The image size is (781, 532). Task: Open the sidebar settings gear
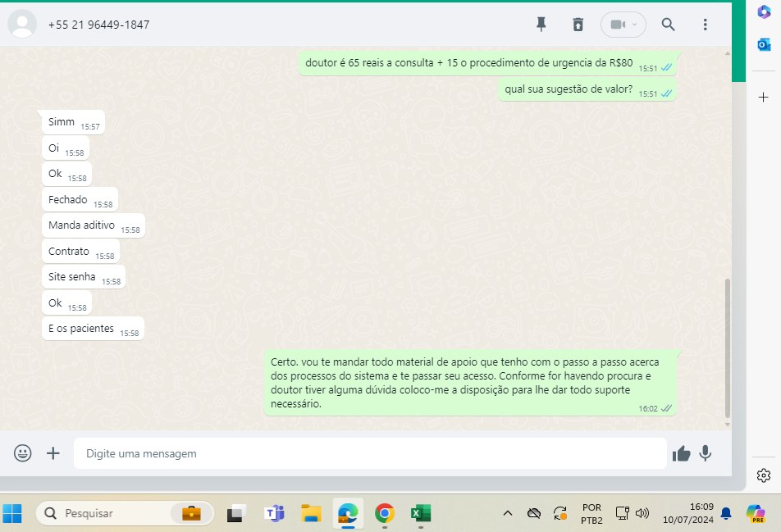click(x=764, y=475)
